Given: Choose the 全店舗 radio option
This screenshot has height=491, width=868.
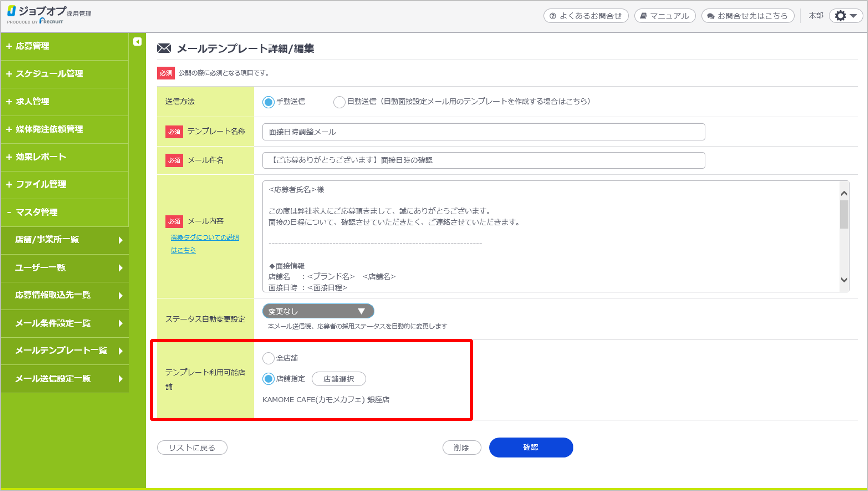Looking at the screenshot, I should 268,358.
